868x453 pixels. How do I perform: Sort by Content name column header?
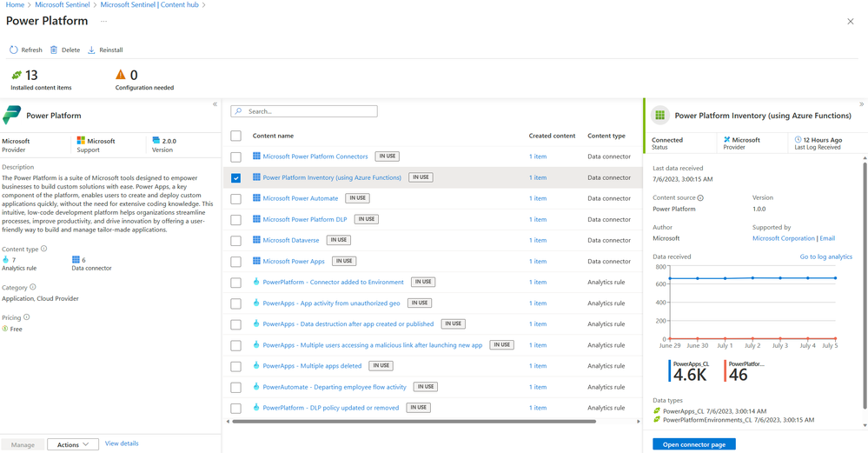click(x=273, y=136)
